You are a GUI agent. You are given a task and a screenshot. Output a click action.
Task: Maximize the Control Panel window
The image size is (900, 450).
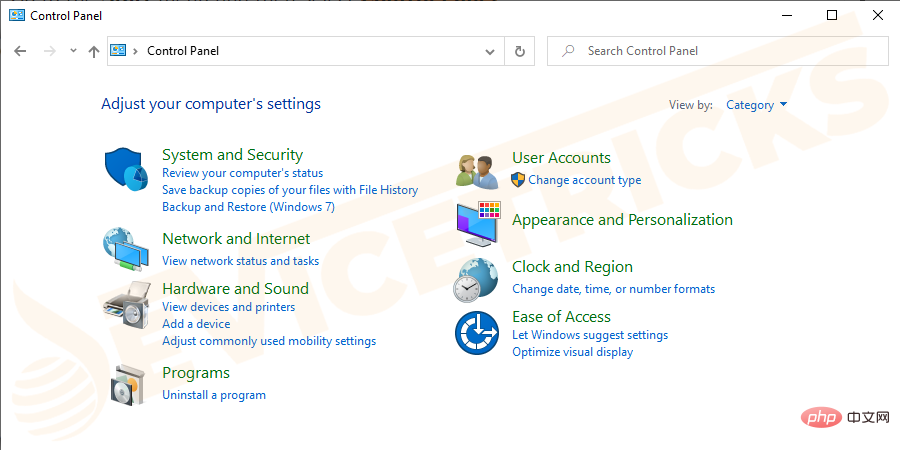tap(832, 15)
